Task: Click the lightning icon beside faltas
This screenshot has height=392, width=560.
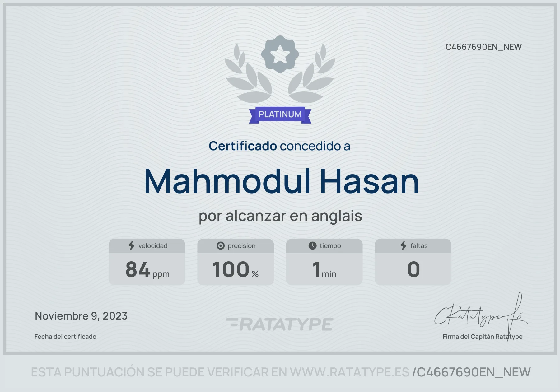Action: click(404, 246)
